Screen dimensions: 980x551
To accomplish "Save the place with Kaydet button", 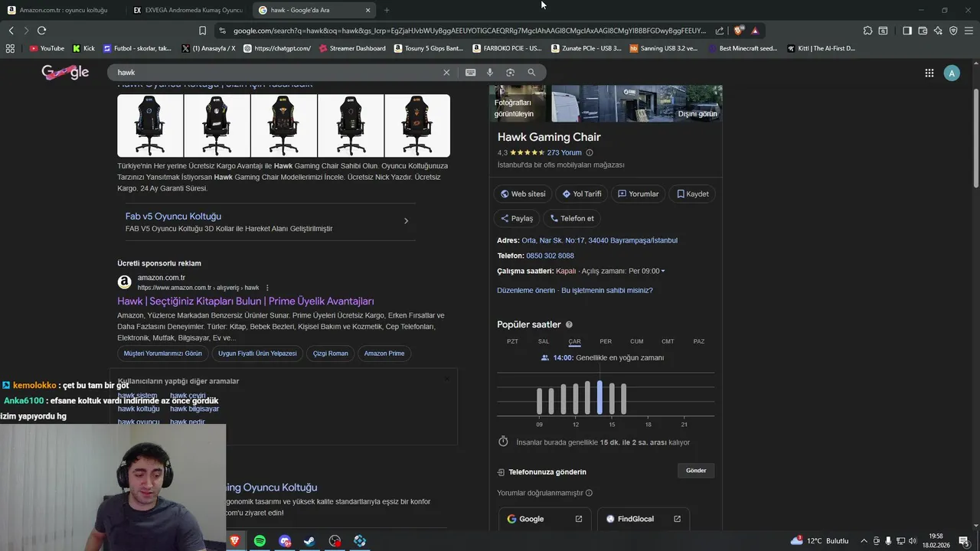I will (x=692, y=194).
